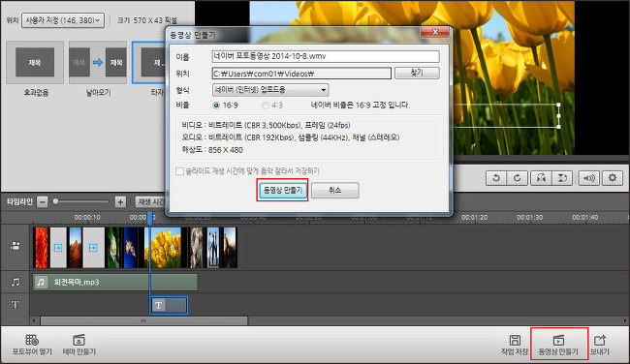Click the rotate counterclockwise icon under the preview
The image size is (630, 364).
(x=496, y=178)
